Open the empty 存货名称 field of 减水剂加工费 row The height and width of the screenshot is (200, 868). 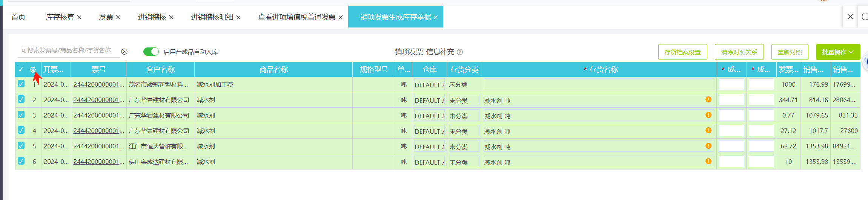point(599,84)
